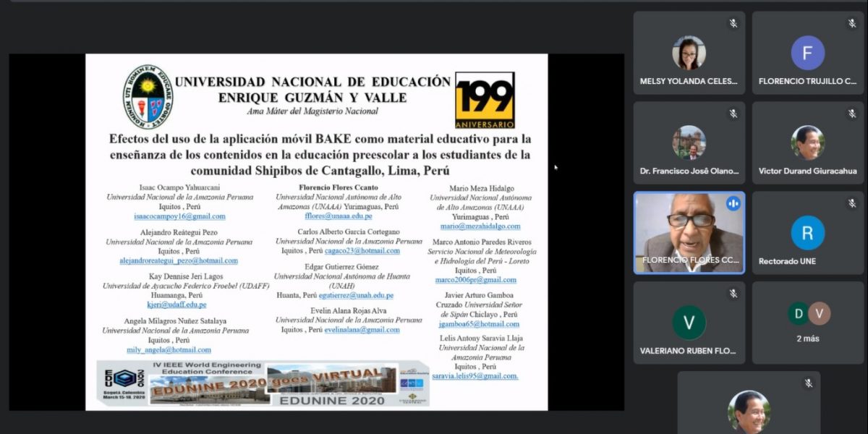This screenshot has height=434, width=868.
Task: Click name label 'FLORENCIO FLORES CC...' on video
Action: point(691,260)
